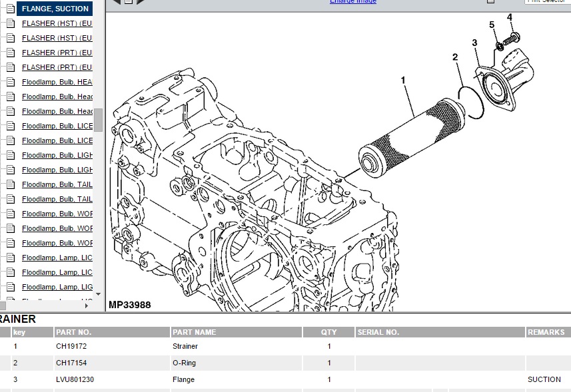Click the document icon beside FLANGE, SUCTION
Viewport: 571px width, 392px height.
click(x=11, y=9)
